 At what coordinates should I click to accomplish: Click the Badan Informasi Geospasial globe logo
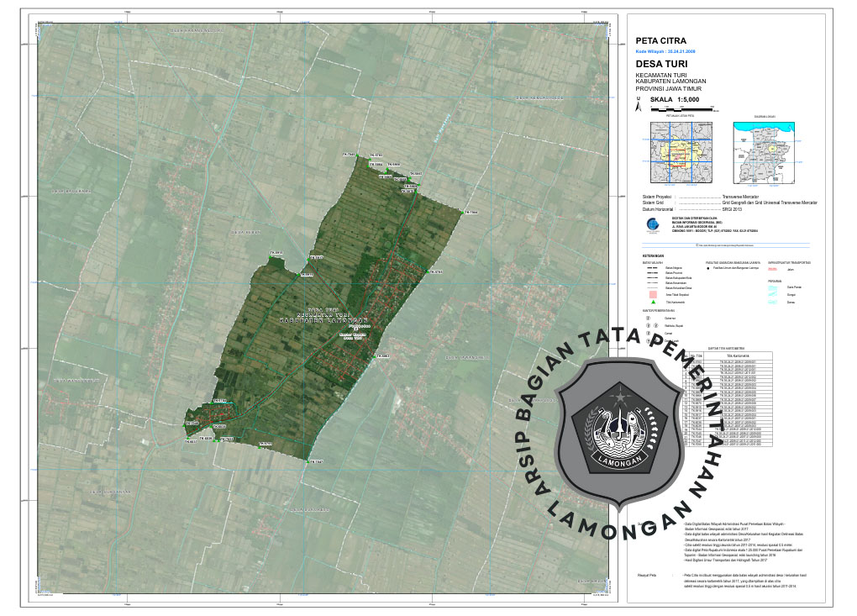point(639,224)
